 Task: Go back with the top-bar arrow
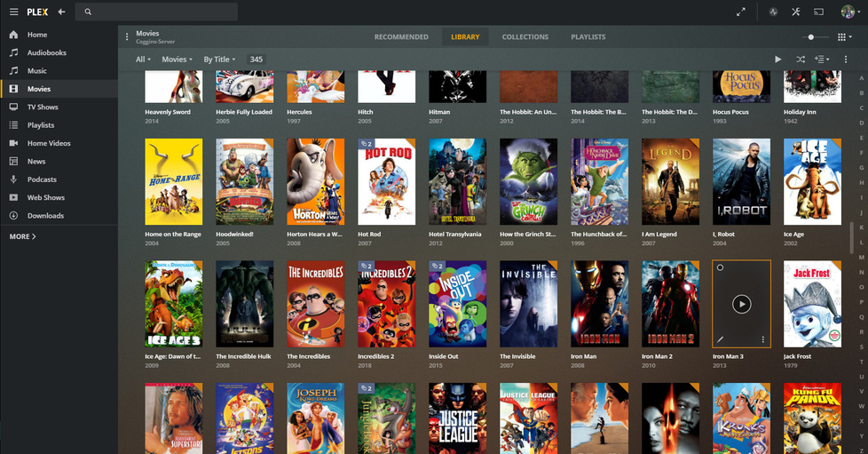pos(61,12)
